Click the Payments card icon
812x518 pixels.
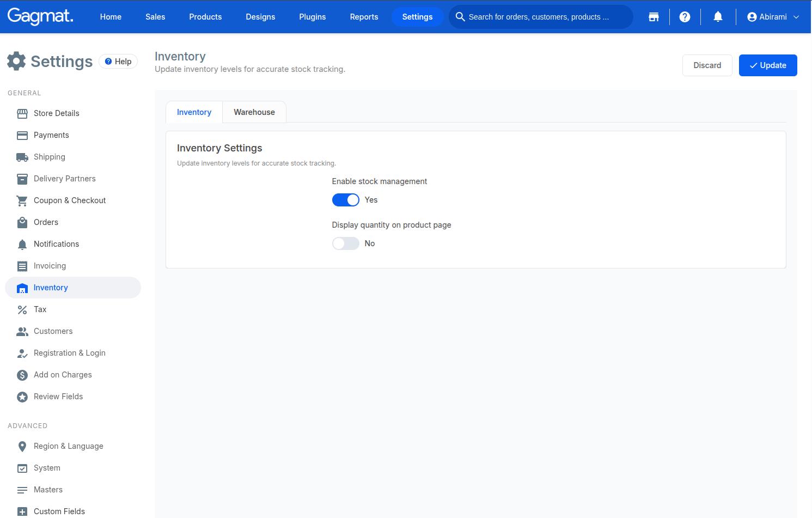click(x=22, y=135)
